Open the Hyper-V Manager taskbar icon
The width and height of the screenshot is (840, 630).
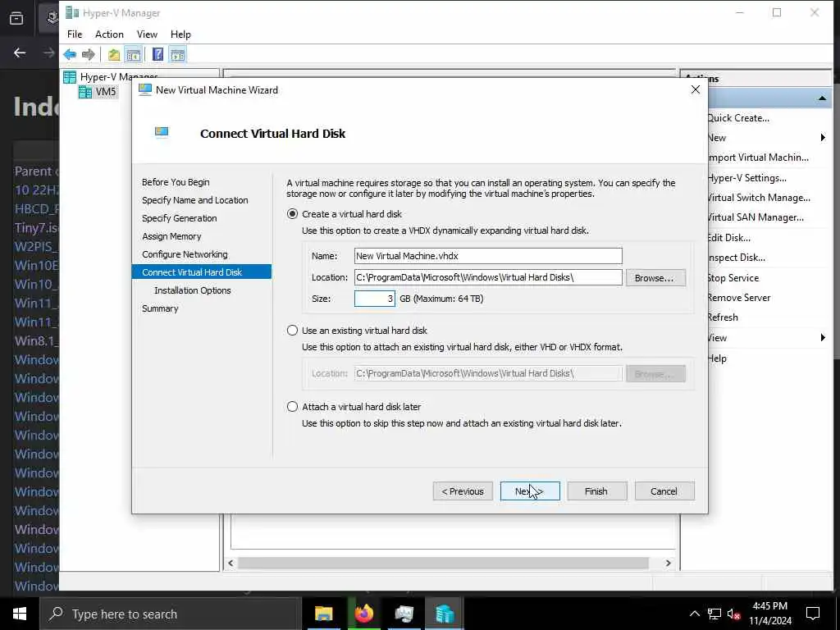point(444,614)
